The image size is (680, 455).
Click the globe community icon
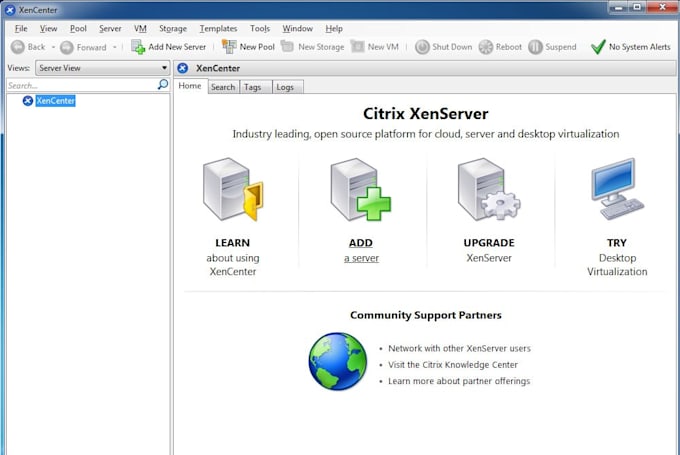(x=337, y=361)
